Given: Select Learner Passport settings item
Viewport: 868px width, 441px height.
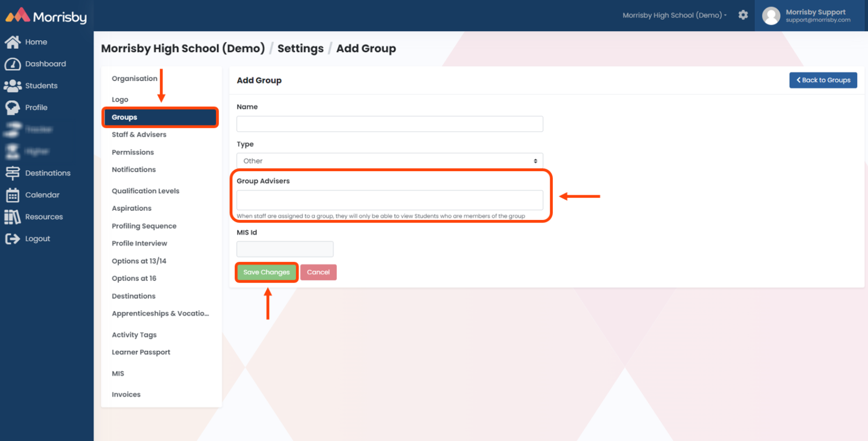Looking at the screenshot, I should pyautogui.click(x=141, y=352).
